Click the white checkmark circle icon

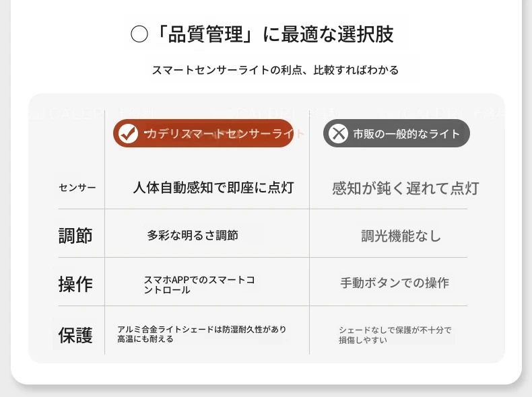click(x=128, y=134)
